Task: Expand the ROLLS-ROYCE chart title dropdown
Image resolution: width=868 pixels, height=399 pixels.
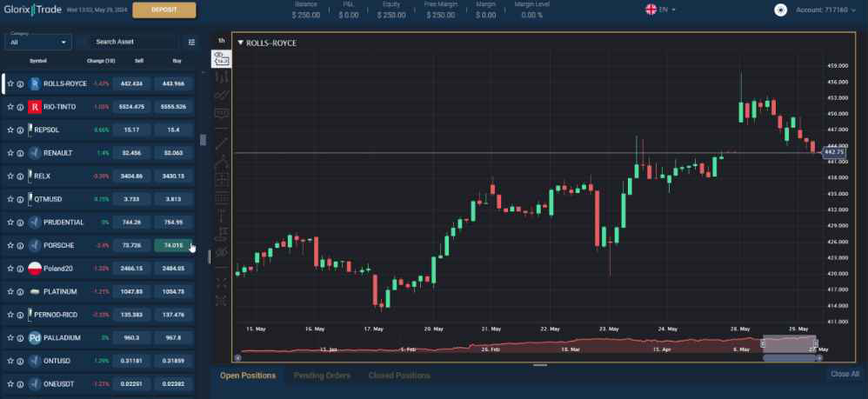Action: pos(240,43)
